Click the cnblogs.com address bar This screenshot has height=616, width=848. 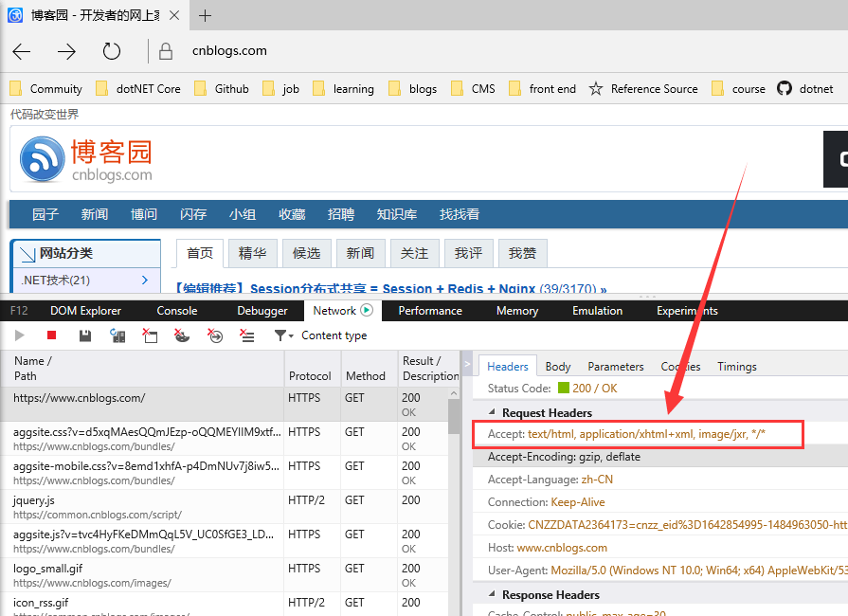[x=229, y=51]
